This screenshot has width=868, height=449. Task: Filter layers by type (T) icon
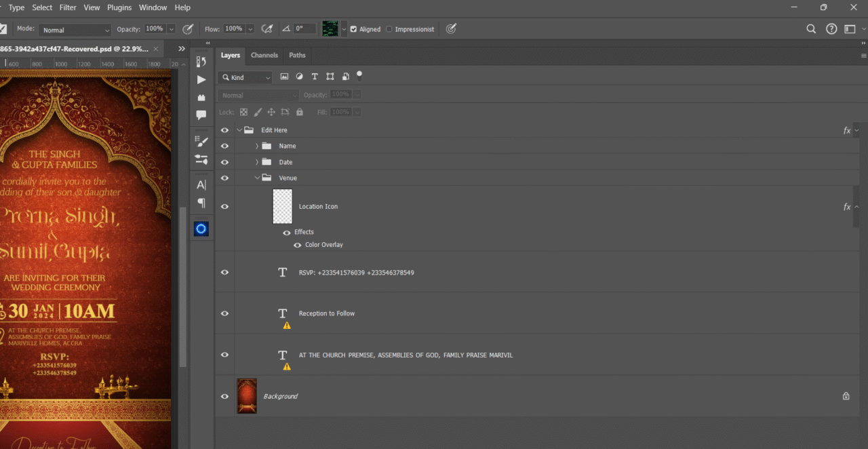point(315,77)
